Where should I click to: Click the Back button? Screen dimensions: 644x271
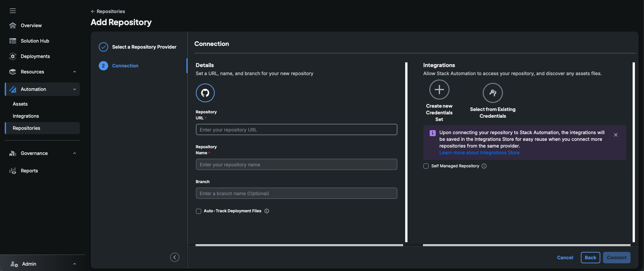pos(590,258)
